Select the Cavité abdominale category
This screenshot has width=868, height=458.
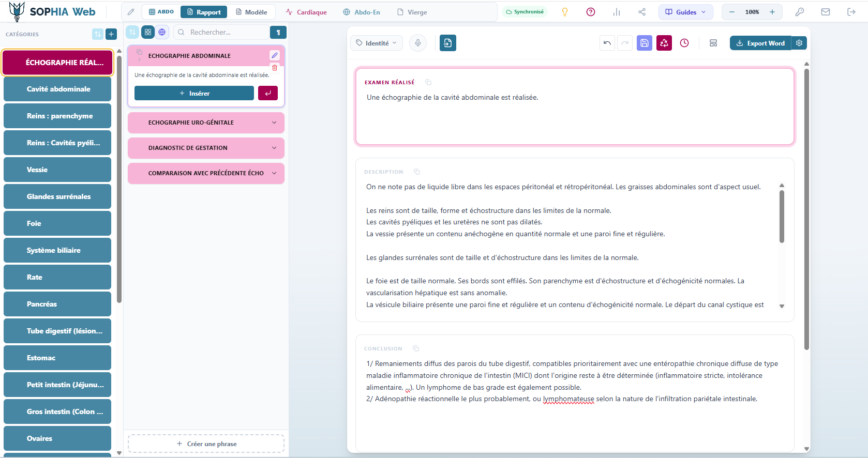(57, 89)
